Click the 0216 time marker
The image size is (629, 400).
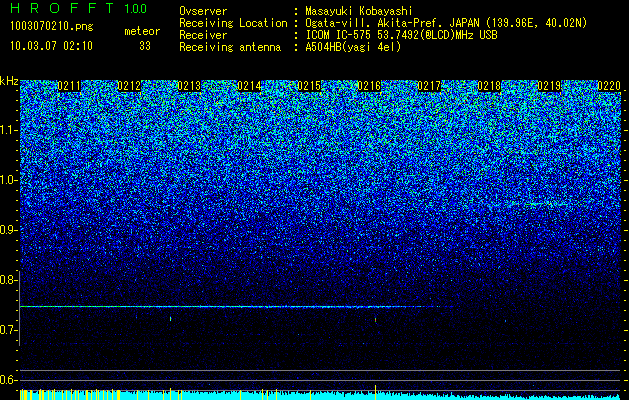pyautogui.click(x=369, y=86)
